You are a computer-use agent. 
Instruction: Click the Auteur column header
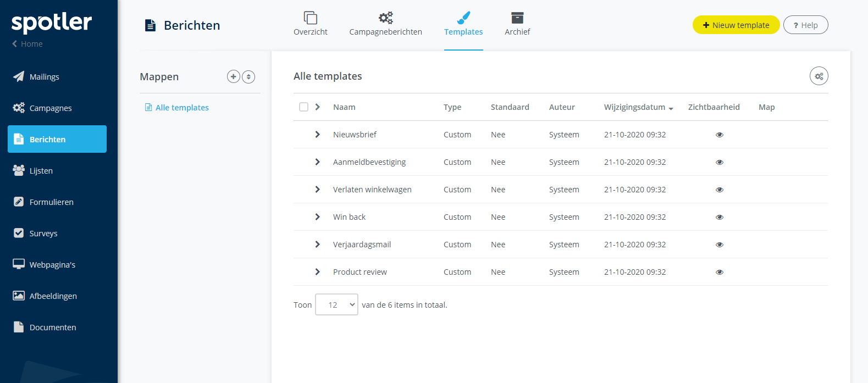pos(562,107)
